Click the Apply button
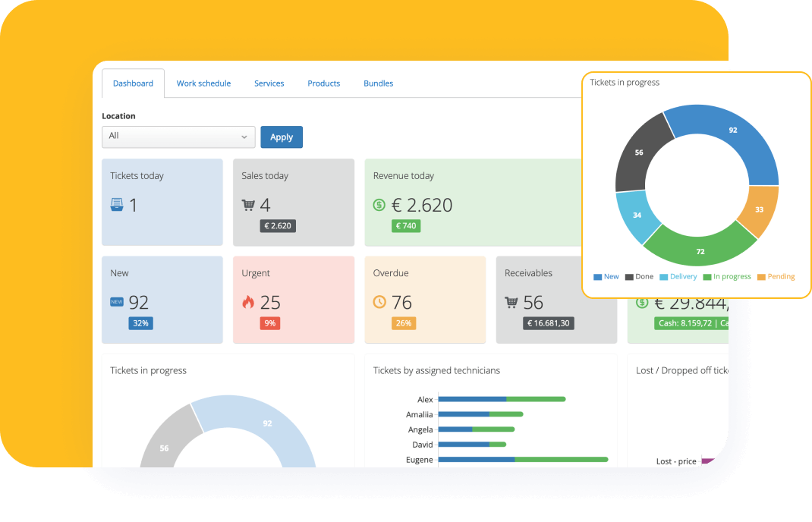This screenshot has width=812, height=522. point(281,137)
